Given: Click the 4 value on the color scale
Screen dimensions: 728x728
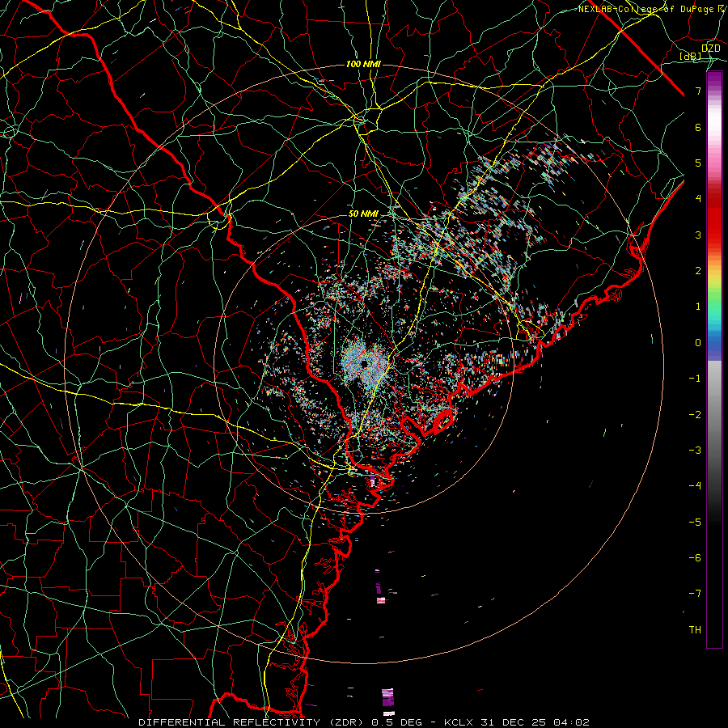Looking at the screenshot, I should tap(698, 199).
